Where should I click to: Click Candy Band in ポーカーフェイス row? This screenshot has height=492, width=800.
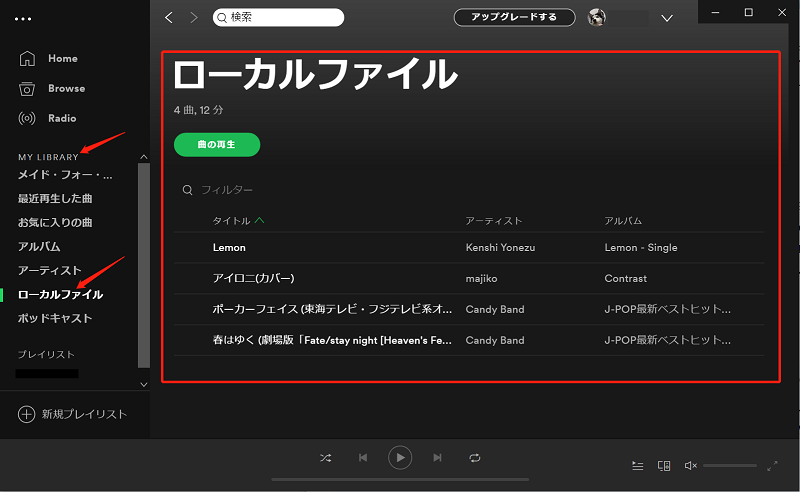495,309
